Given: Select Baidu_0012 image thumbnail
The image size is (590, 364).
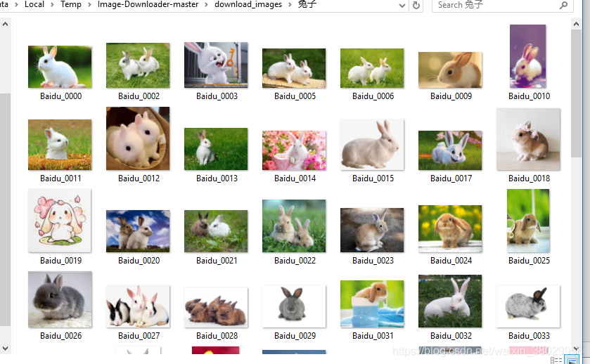Looking at the screenshot, I should 138,138.
